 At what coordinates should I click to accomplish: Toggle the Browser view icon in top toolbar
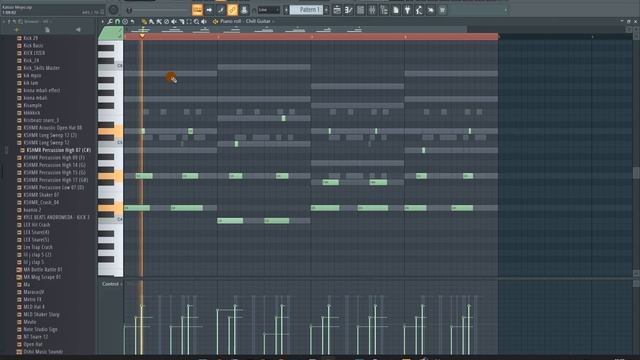pos(384,10)
